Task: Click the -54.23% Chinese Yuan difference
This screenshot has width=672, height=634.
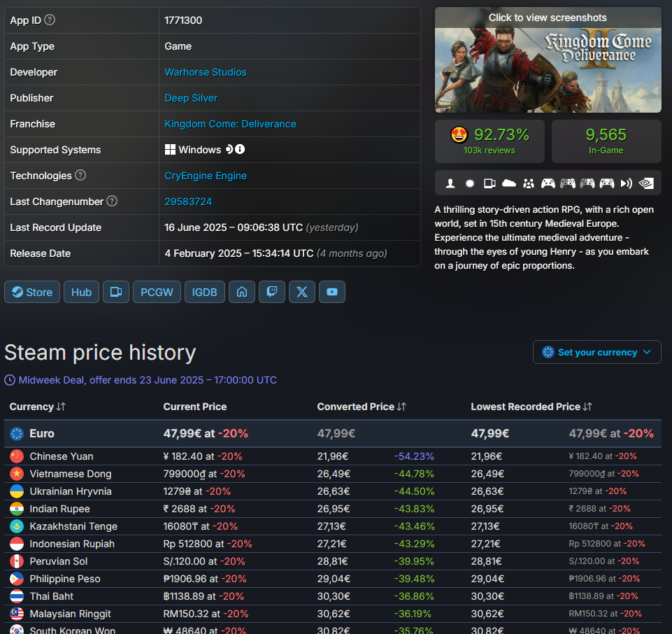Action: [414, 456]
